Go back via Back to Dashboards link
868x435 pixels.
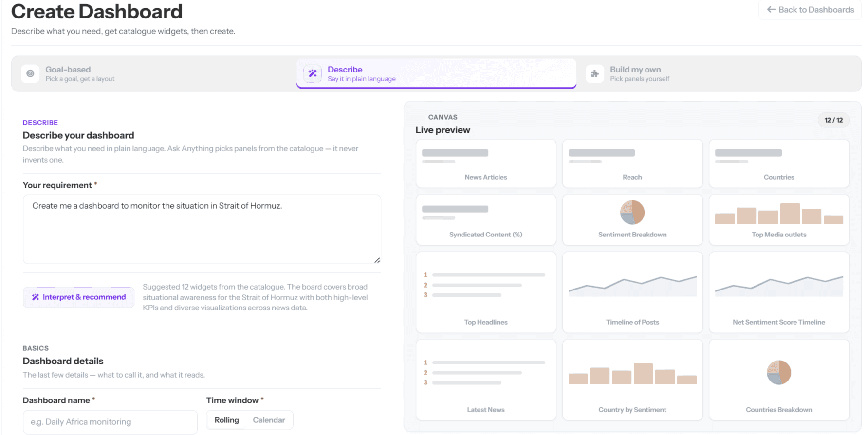[x=810, y=10]
